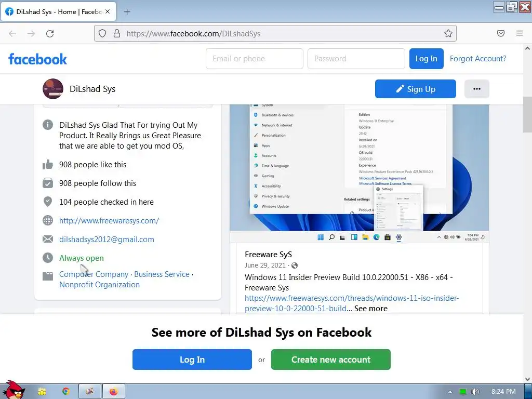Click the browser Back arrow
Screen dimensions: 532x399
click(12, 34)
